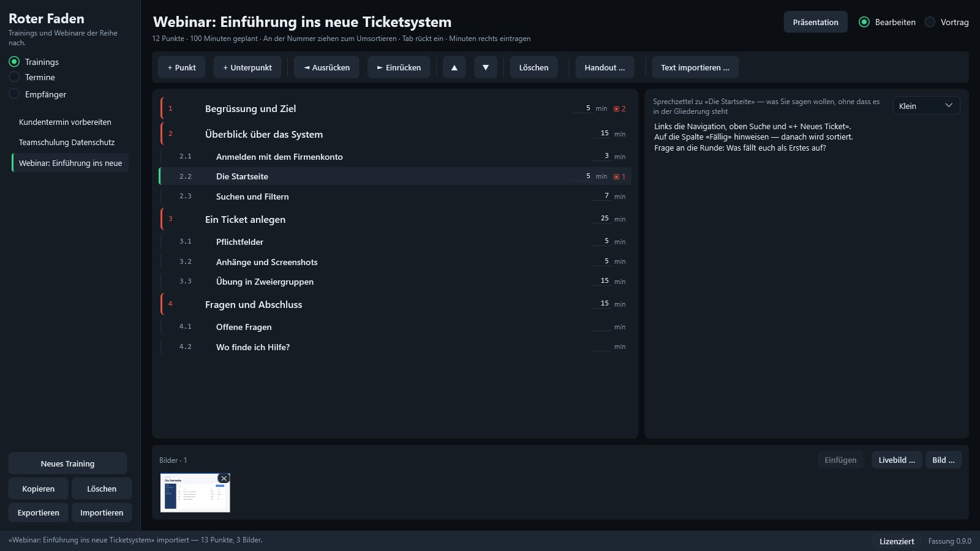Select Übung in Zweiergruppen sub-item

(395, 282)
